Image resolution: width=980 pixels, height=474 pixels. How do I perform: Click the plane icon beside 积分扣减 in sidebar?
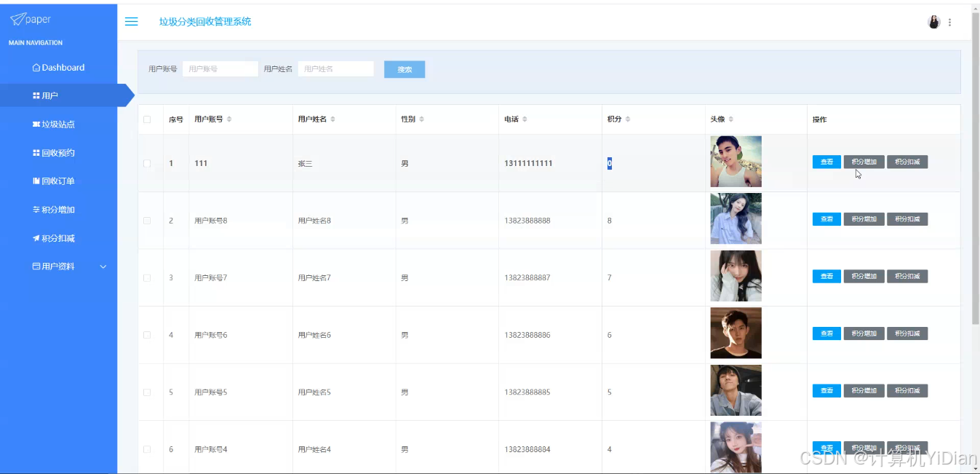[x=36, y=238]
